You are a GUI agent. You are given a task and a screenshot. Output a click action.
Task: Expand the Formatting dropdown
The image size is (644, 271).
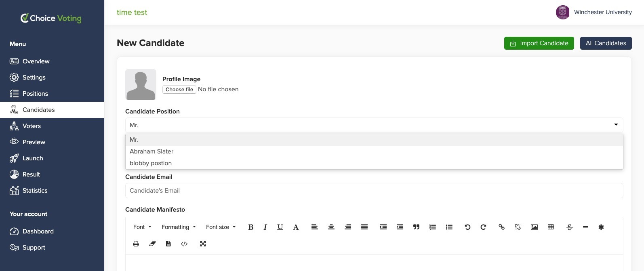[179, 227]
